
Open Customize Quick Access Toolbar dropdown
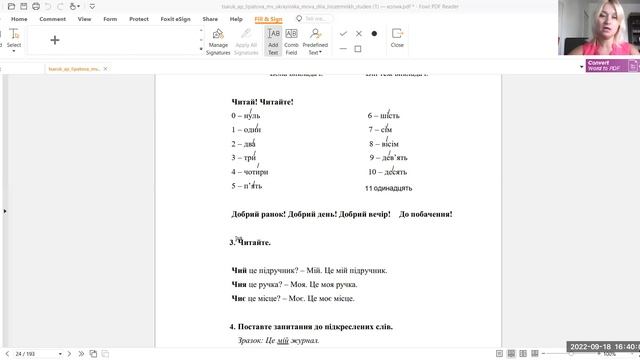[92, 7]
